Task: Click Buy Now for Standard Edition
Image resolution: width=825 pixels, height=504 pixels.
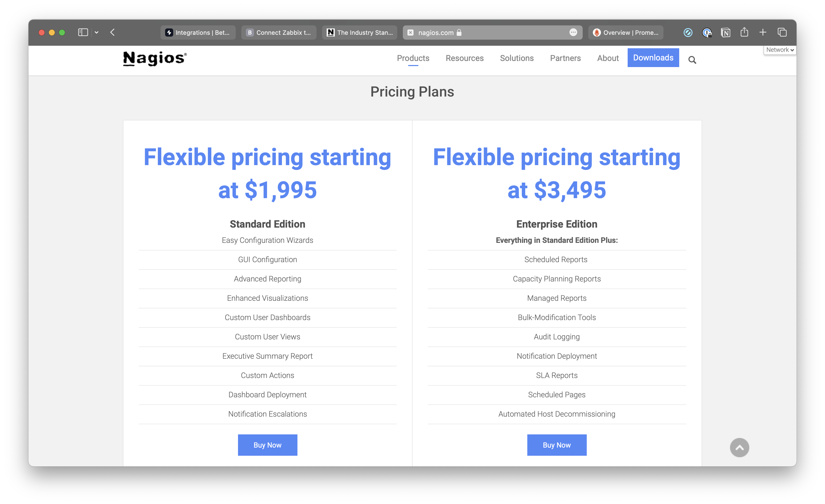Action: (267, 445)
